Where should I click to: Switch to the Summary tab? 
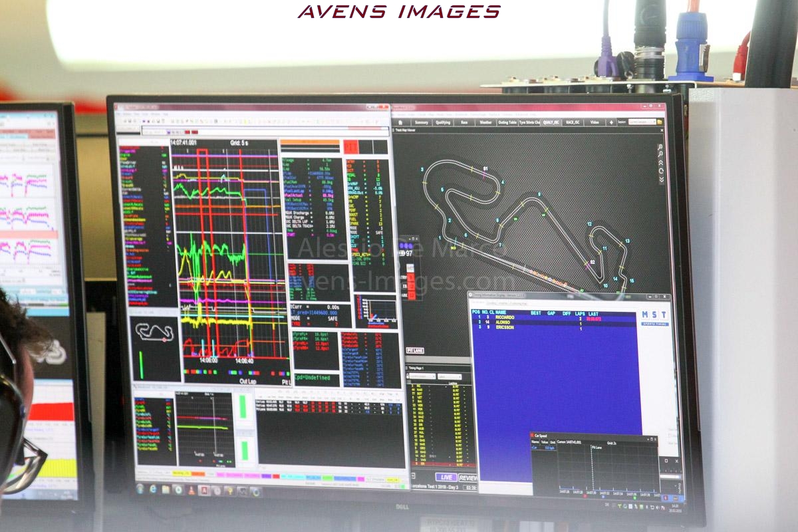422,122
